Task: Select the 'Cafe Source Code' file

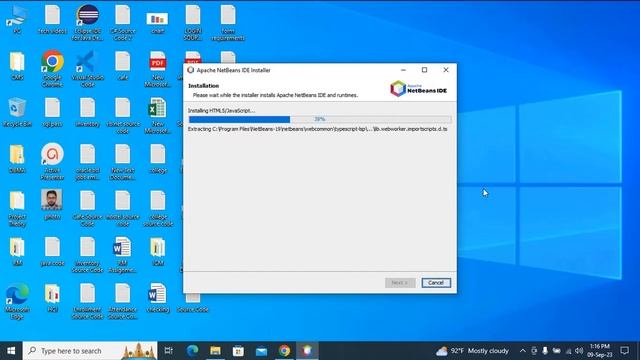Action: 87,208
